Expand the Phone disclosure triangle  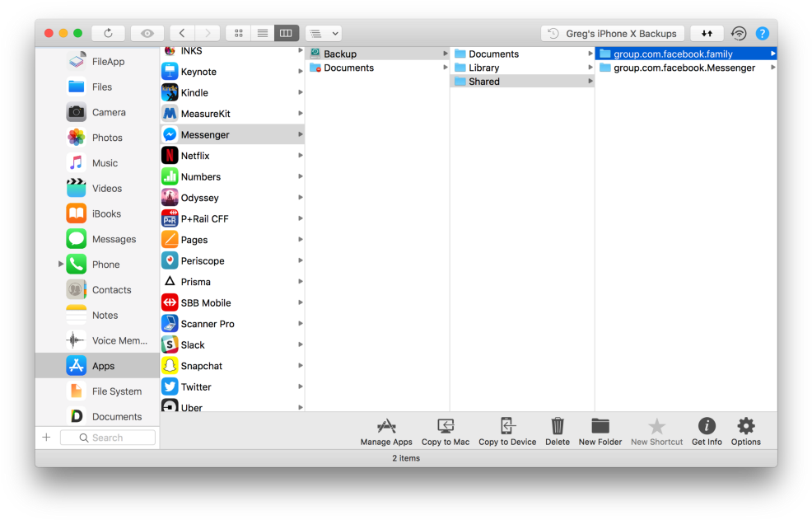click(61, 264)
